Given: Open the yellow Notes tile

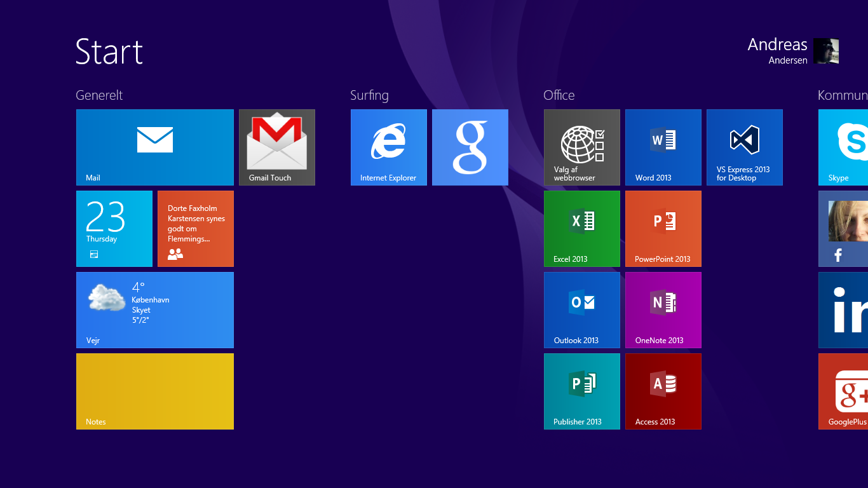Looking at the screenshot, I should click(x=155, y=391).
